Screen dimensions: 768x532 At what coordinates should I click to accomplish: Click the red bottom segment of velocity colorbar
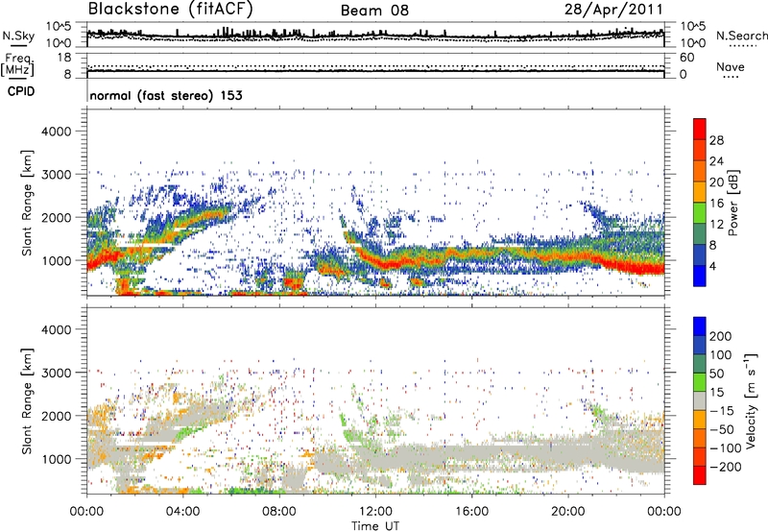point(700,475)
